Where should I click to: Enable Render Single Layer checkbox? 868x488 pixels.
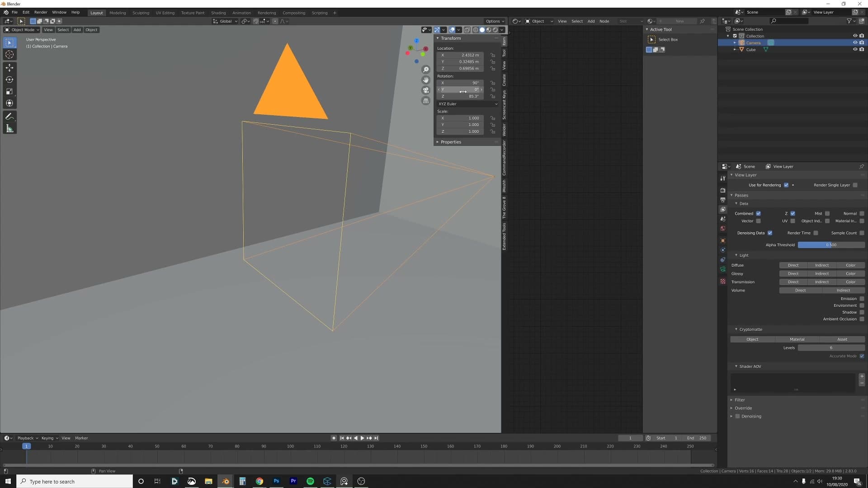855,185
